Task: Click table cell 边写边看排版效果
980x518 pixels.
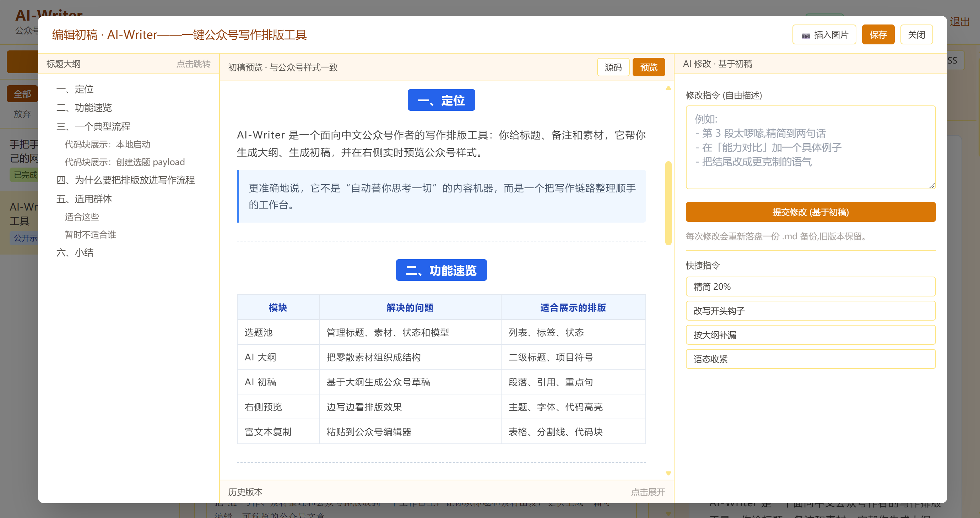Action: pos(410,407)
